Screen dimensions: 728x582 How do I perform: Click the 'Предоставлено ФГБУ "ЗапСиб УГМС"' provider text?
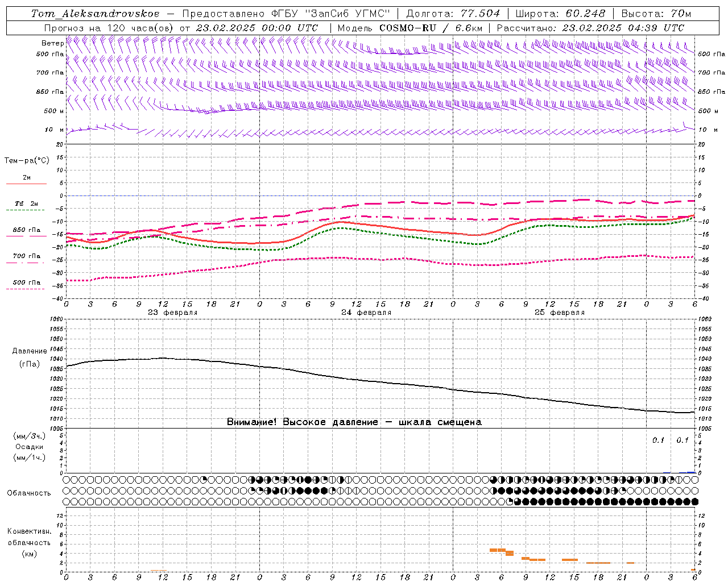[x=286, y=14]
